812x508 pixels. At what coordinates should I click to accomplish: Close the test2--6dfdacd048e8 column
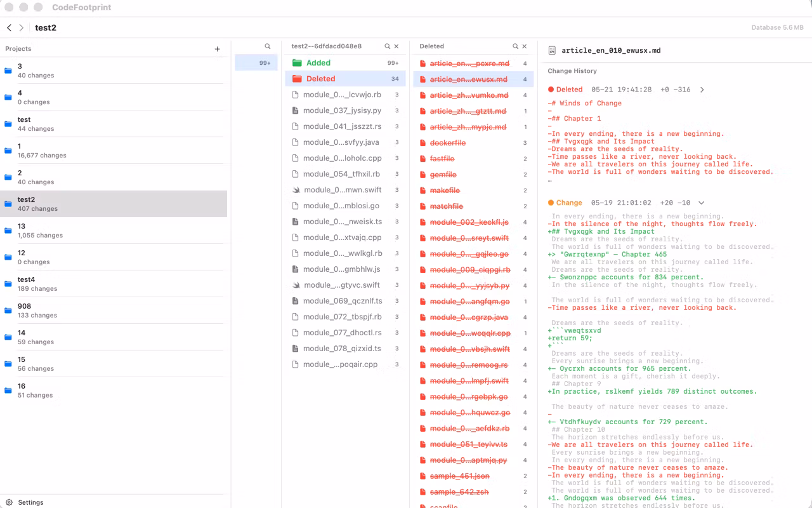(397, 46)
